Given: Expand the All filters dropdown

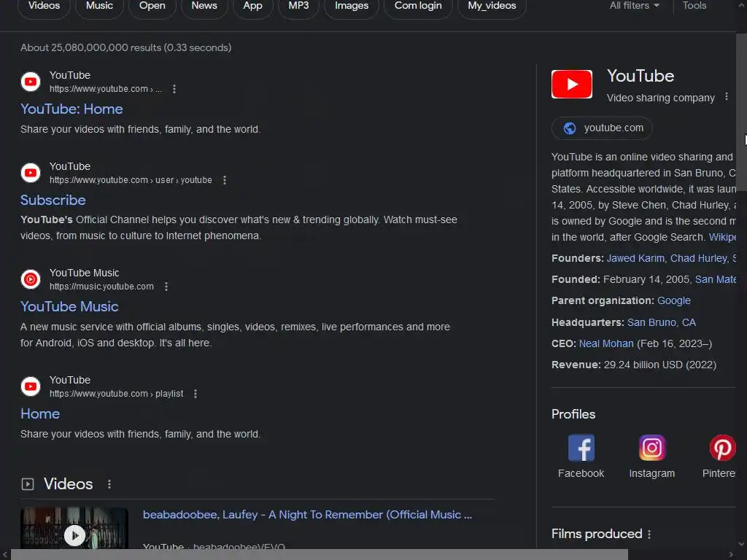Looking at the screenshot, I should [635, 6].
